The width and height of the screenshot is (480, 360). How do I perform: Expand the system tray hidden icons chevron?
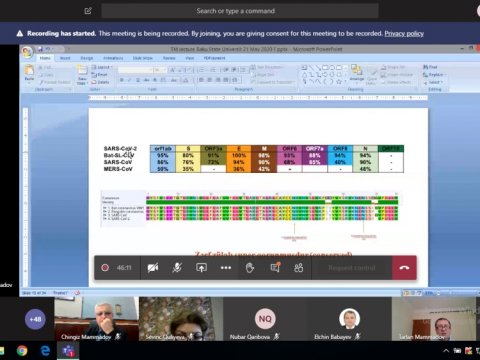[x=446, y=351]
